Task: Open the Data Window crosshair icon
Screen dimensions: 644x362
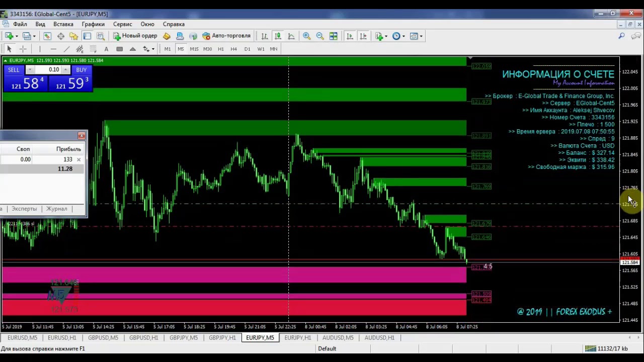Action: [60, 36]
